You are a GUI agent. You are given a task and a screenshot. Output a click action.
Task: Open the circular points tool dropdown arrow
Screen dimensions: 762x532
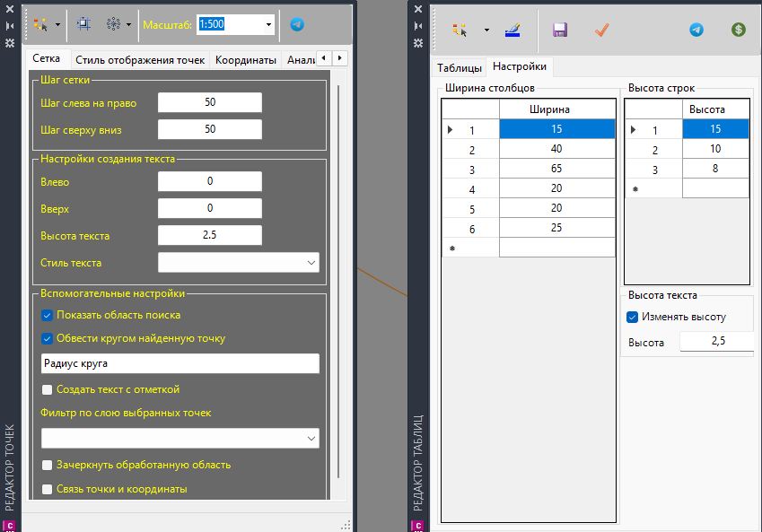tap(128, 25)
